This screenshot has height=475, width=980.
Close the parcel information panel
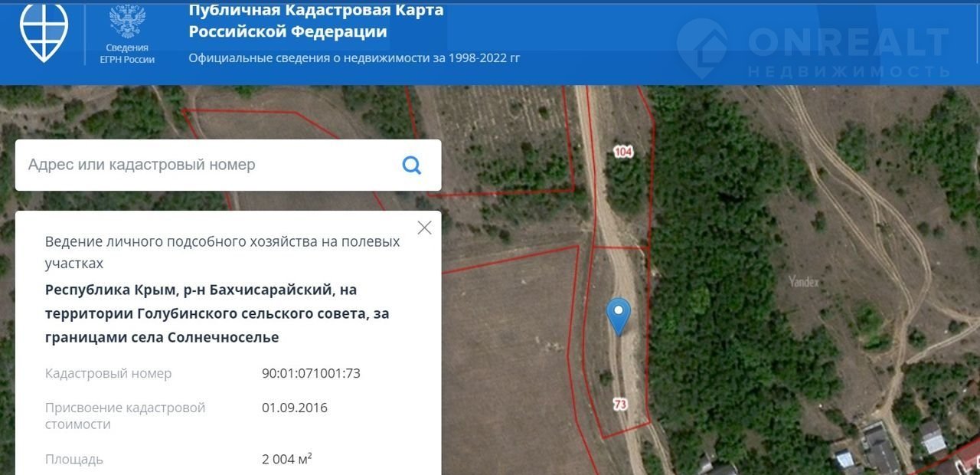pos(424,228)
